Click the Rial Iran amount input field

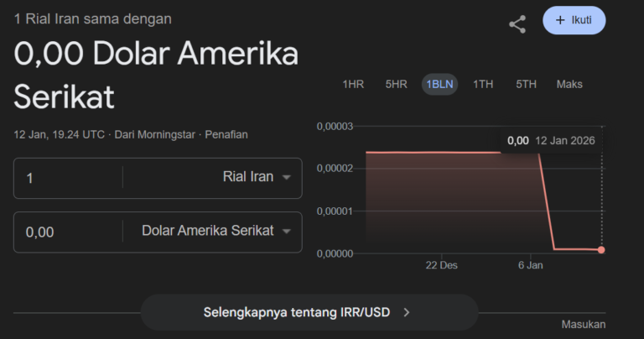[x=69, y=178]
